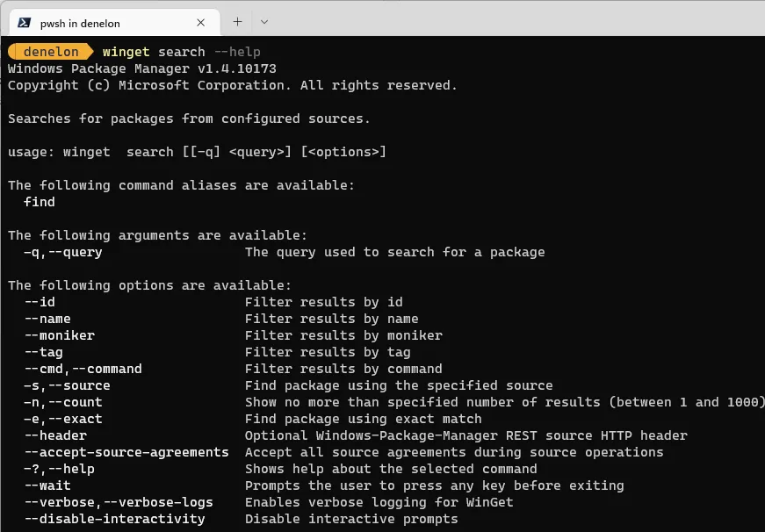This screenshot has height=532, width=765.
Task: Click 'Filter results by id' description
Action: [x=324, y=302]
